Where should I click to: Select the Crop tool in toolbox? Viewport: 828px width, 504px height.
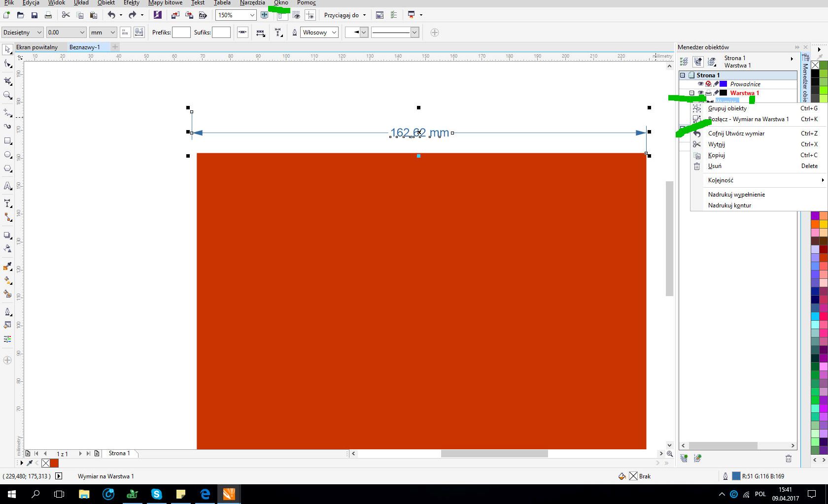click(7, 81)
